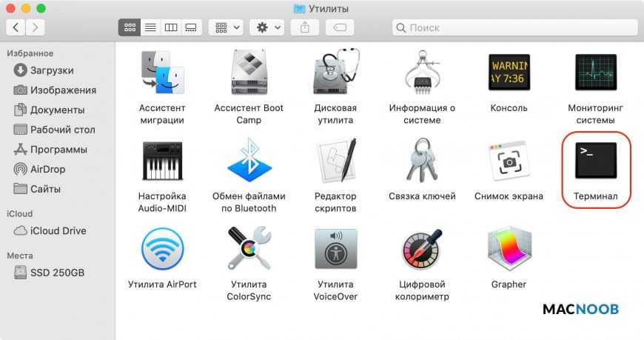Open Утилита AirPort Wi-Fi icon
This screenshot has height=340, width=644.
pyautogui.click(x=162, y=249)
